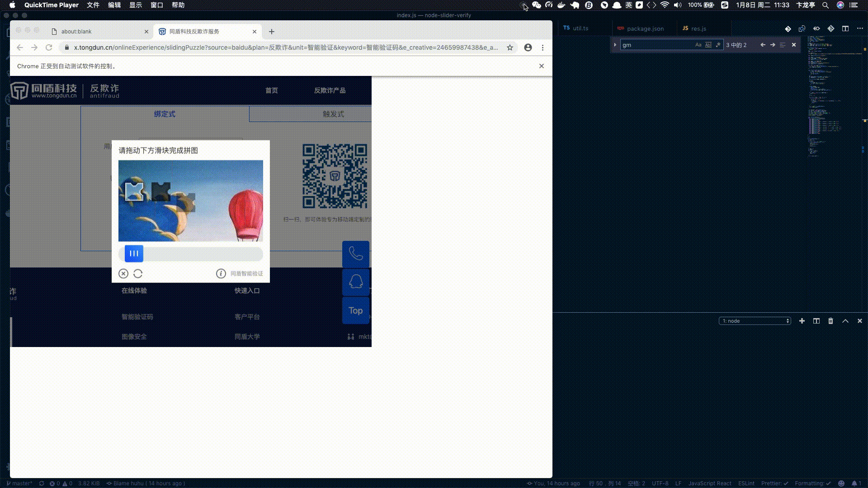Open the terminal selector dropdown showing node
This screenshot has height=488, width=868.
[755, 321]
